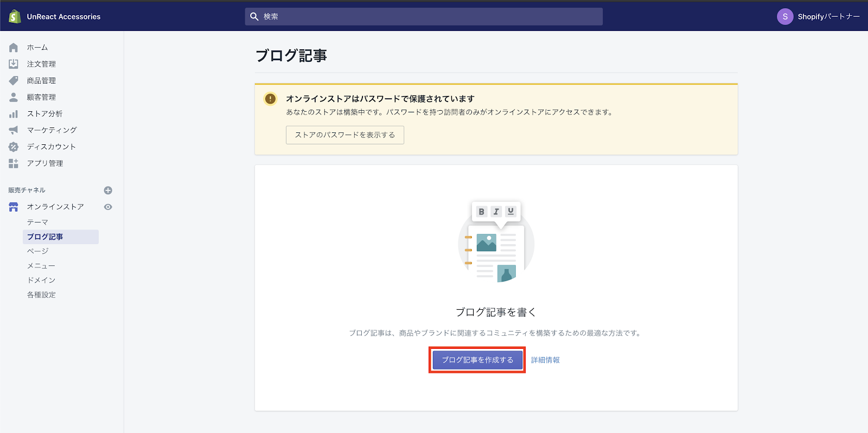Viewport: 868px width, 433px height.
Task: Add a sales channel with plus icon
Action: [108, 190]
